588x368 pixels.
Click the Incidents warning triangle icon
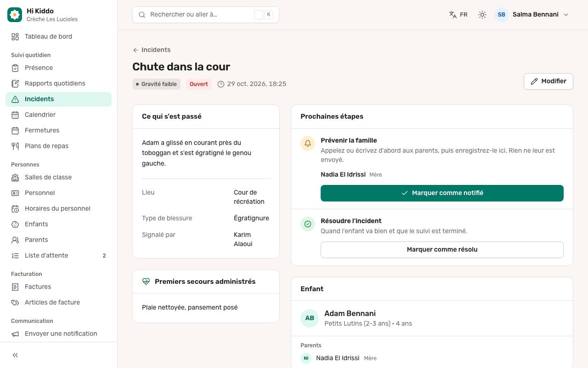(x=15, y=99)
